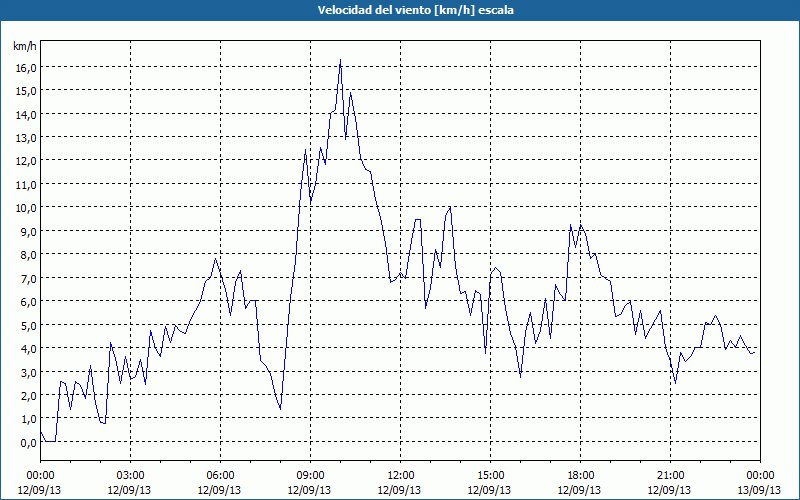Select the 12,0 value on vertical axis

click(x=28, y=161)
